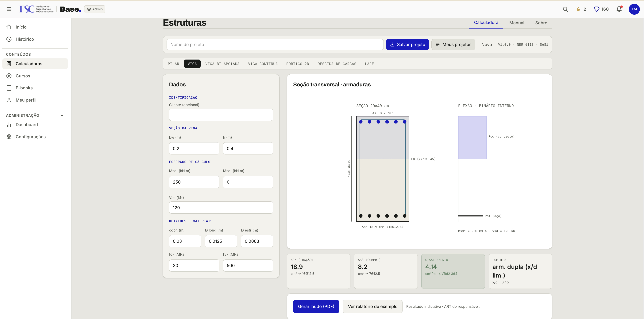
Task: Click Salvar projeto button
Action: [x=407, y=45]
